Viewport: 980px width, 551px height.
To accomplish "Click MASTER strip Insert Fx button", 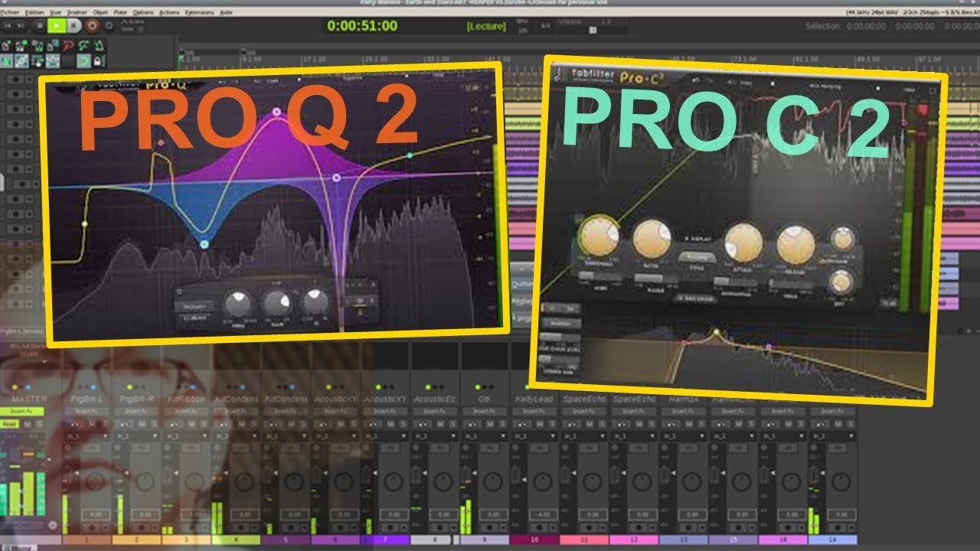I will tap(22, 412).
